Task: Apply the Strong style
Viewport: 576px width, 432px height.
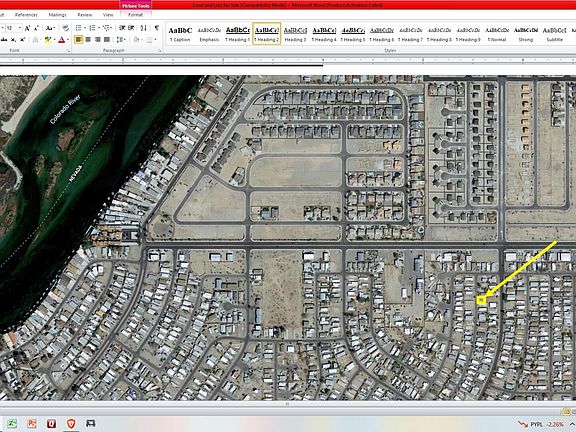Action: 526,34
